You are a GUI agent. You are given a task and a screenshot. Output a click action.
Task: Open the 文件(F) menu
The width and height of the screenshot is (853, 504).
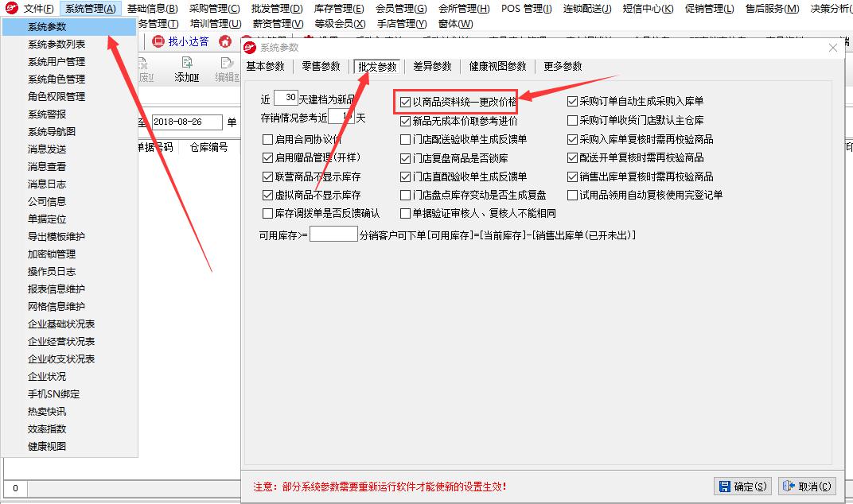click(38, 9)
